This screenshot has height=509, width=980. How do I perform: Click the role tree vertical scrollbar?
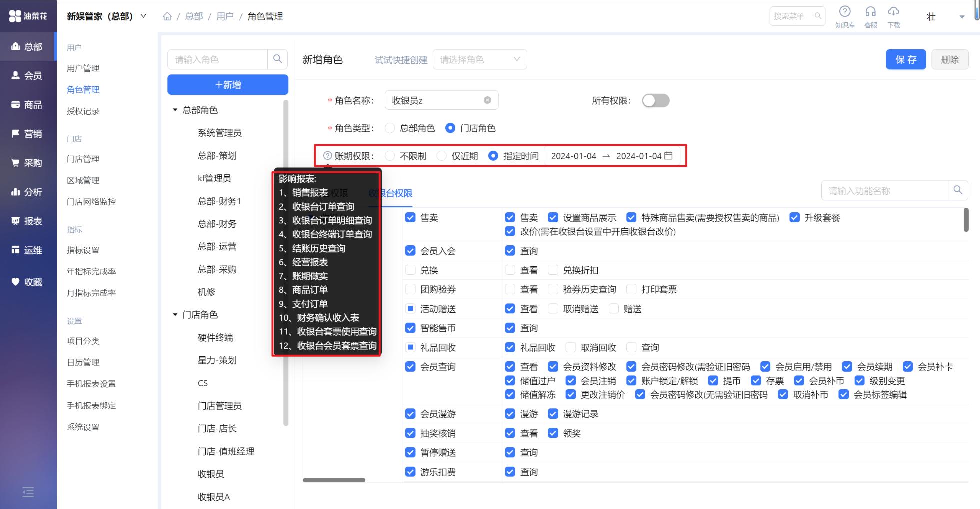tap(286, 263)
